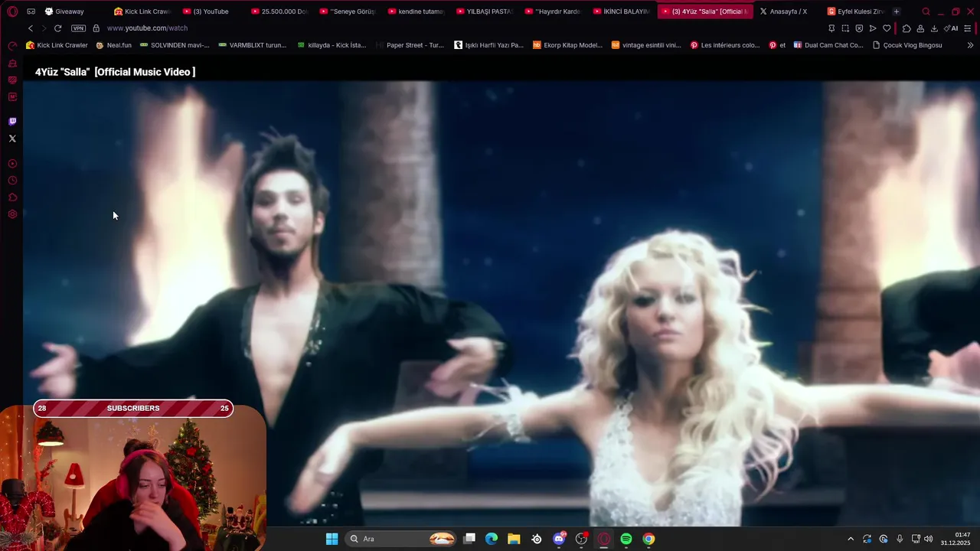The width and height of the screenshot is (980, 551).
Task: Open the extensions puzzle icon
Action: click(x=906, y=28)
